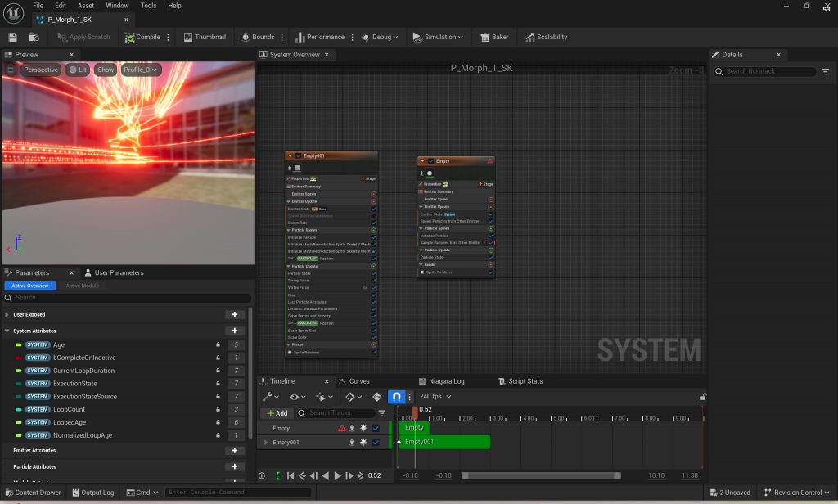Toggle Sprite Renderer checkbox in the Empty node

coord(491,272)
